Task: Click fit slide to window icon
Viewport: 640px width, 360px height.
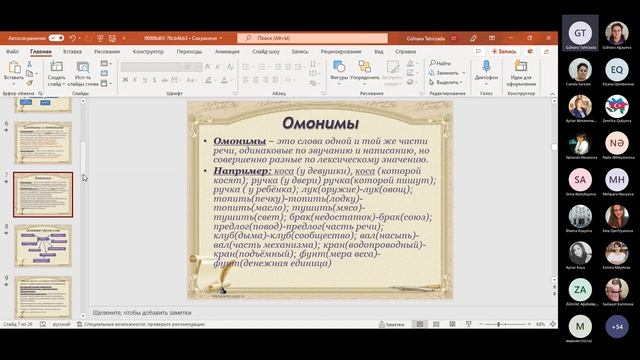Action: 553,324
